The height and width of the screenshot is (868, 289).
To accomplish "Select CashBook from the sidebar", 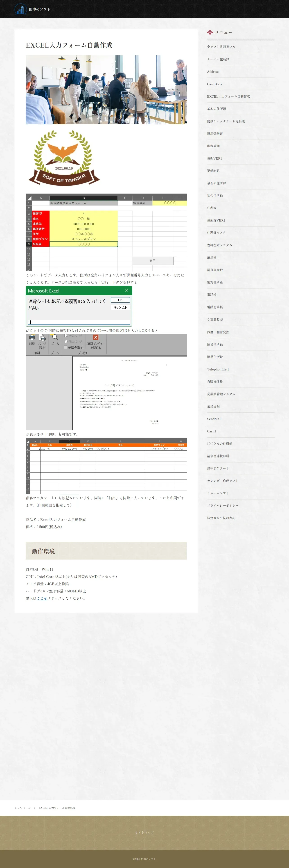I will click(215, 84).
